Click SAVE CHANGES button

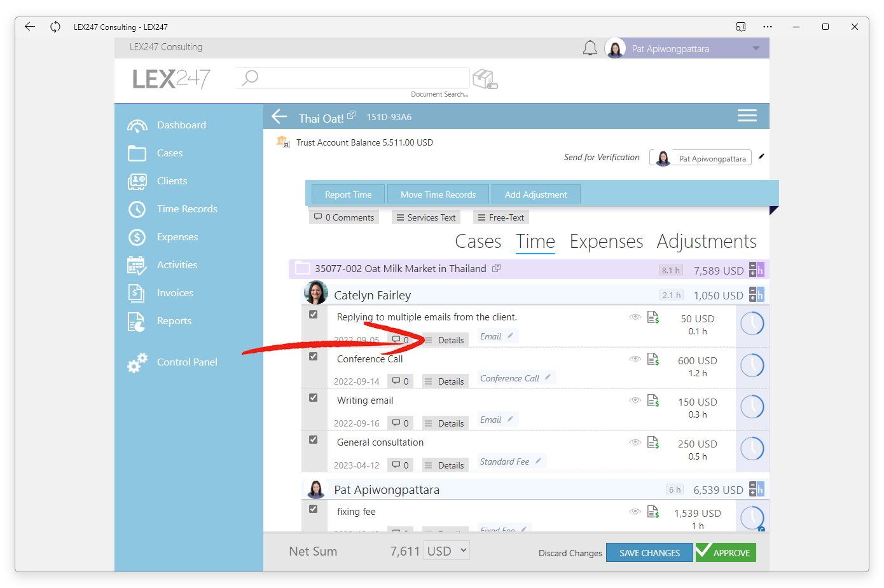click(649, 553)
